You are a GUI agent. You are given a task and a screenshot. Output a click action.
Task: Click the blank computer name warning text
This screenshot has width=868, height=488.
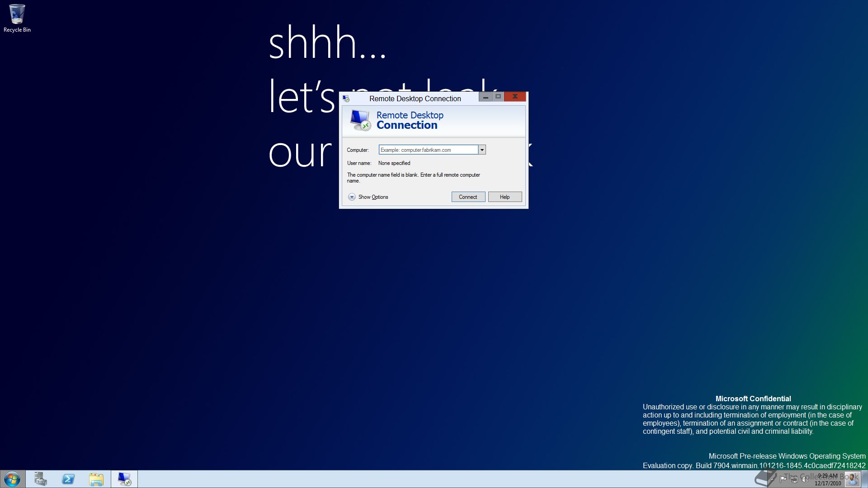pos(414,178)
